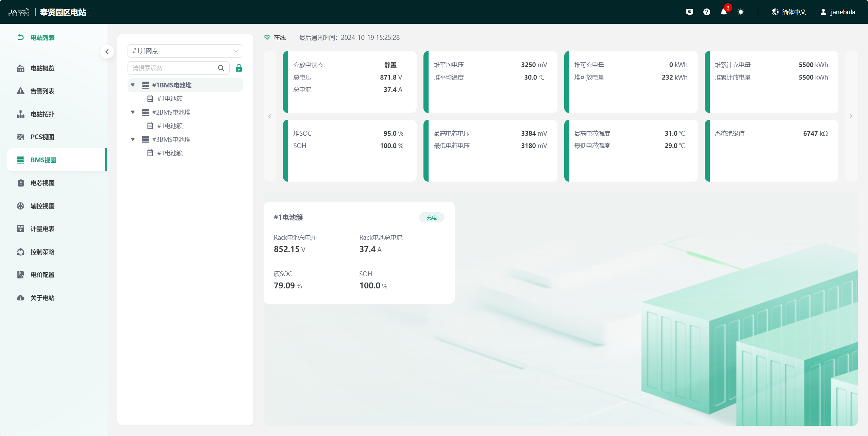This screenshot has height=436, width=868.
Task: Click the screen monitor icon in header
Action: click(x=689, y=12)
